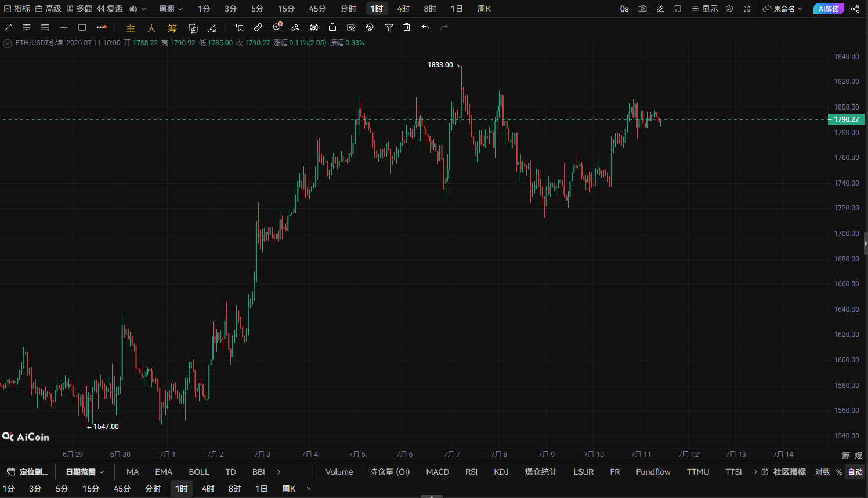Image resolution: width=868 pixels, height=498 pixels.
Task: Click the 主 main-force indicator icon
Action: (x=131, y=28)
